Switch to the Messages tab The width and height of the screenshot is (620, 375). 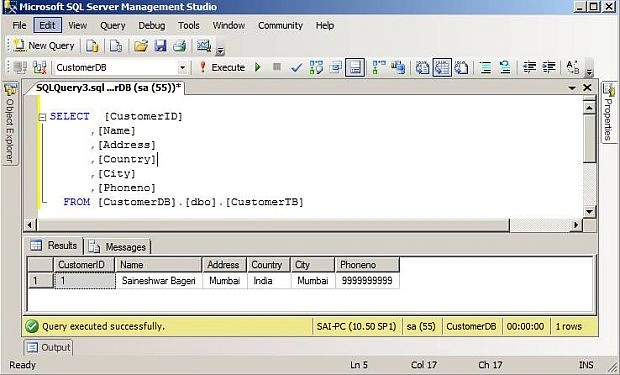click(118, 247)
